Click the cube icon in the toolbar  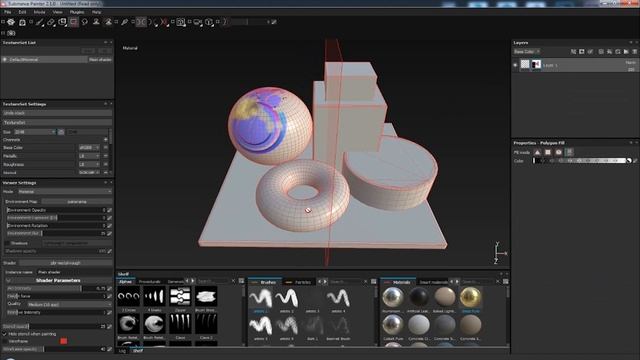pyautogui.click(x=209, y=22)
